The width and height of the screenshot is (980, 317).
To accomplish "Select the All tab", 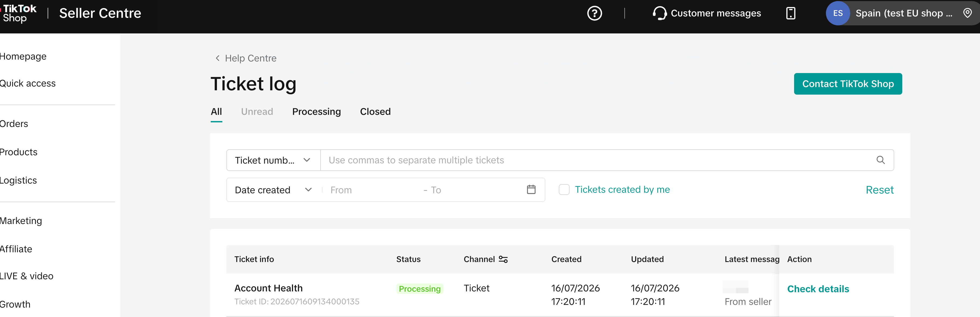I will point(216,112).
